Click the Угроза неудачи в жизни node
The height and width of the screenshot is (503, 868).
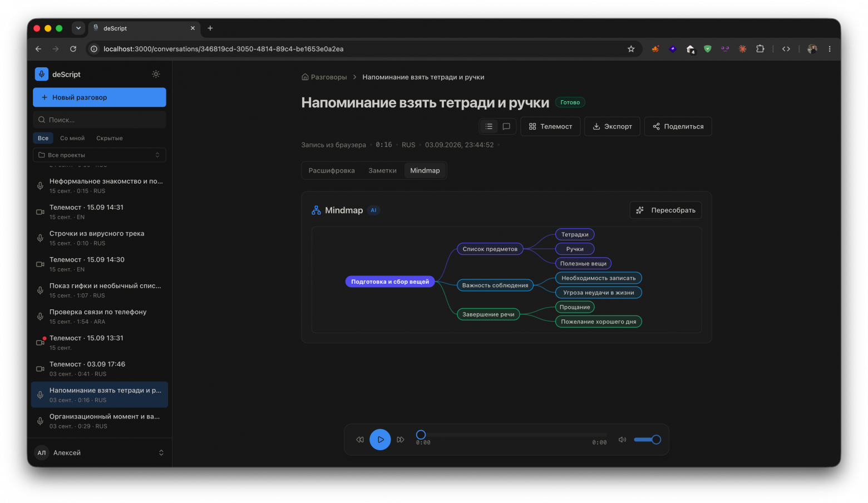coord(599,293)
